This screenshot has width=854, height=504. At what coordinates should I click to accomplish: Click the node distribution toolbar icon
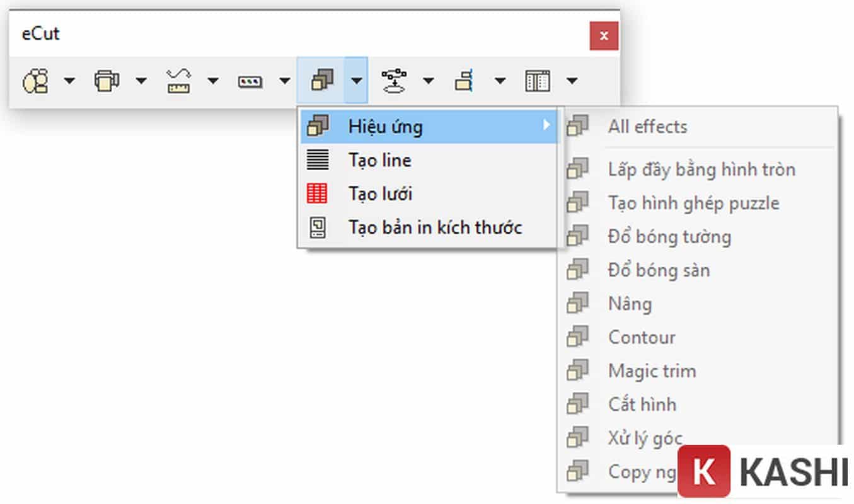[x=394, y=80]
